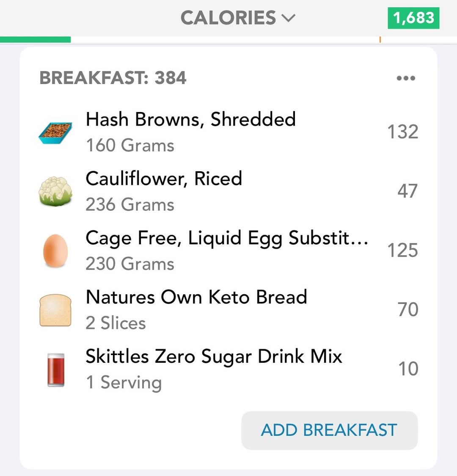Open Skittles Zero Sugar Drink Mix entry

point(228,369)
